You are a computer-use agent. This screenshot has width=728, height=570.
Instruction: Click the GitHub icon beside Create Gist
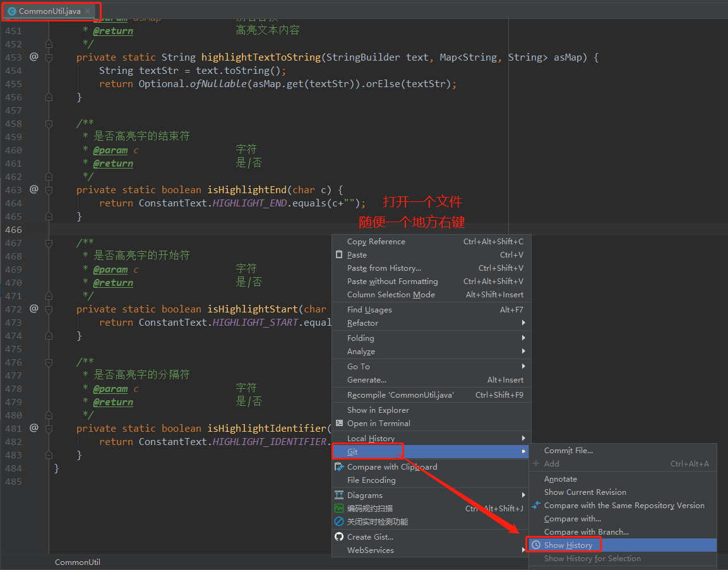point(339,537)
